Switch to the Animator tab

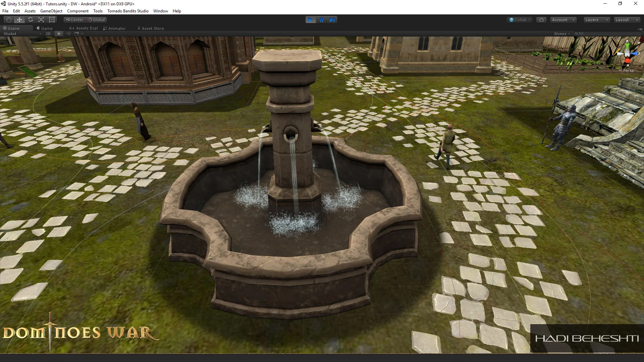114,28
